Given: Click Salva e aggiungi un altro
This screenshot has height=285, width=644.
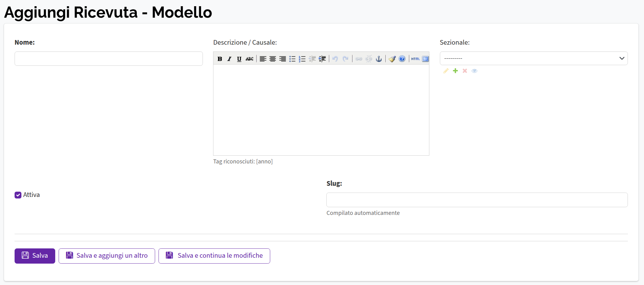Looking at the screenshot, I should pos(107,256).
